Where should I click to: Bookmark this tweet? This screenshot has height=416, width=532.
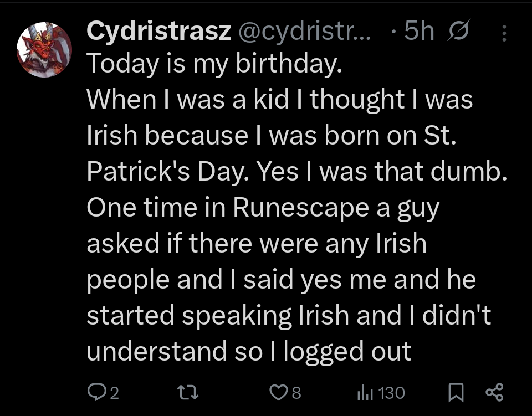tap(456, 393)
